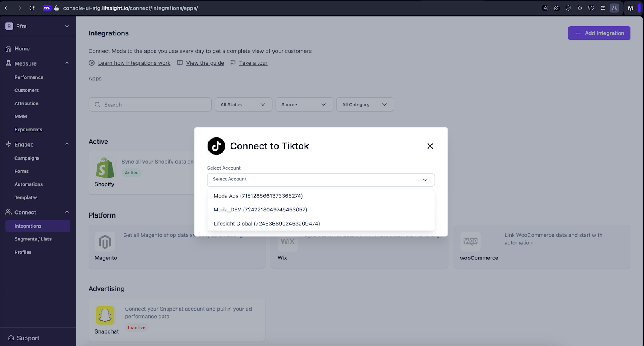The image size is (644, 346).
Task: Click the wooCommerce logo icon
Action: (x=471, y=242)
